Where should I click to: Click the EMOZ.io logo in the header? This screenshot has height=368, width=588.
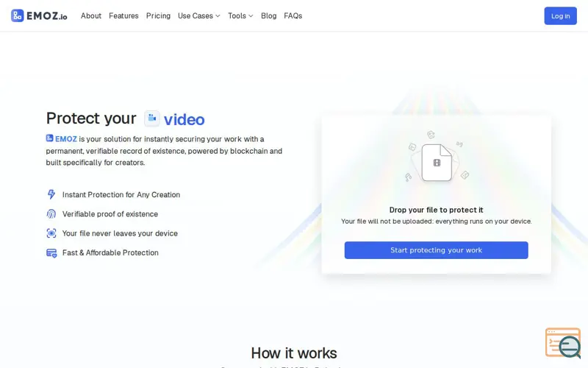tap(39, 15)
